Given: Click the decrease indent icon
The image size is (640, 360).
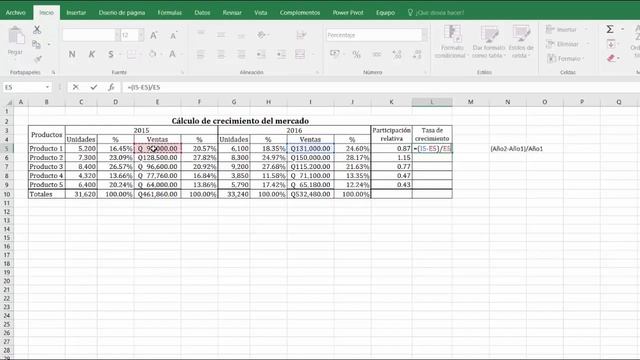Looking at the screenshot, I should point(261,54).
